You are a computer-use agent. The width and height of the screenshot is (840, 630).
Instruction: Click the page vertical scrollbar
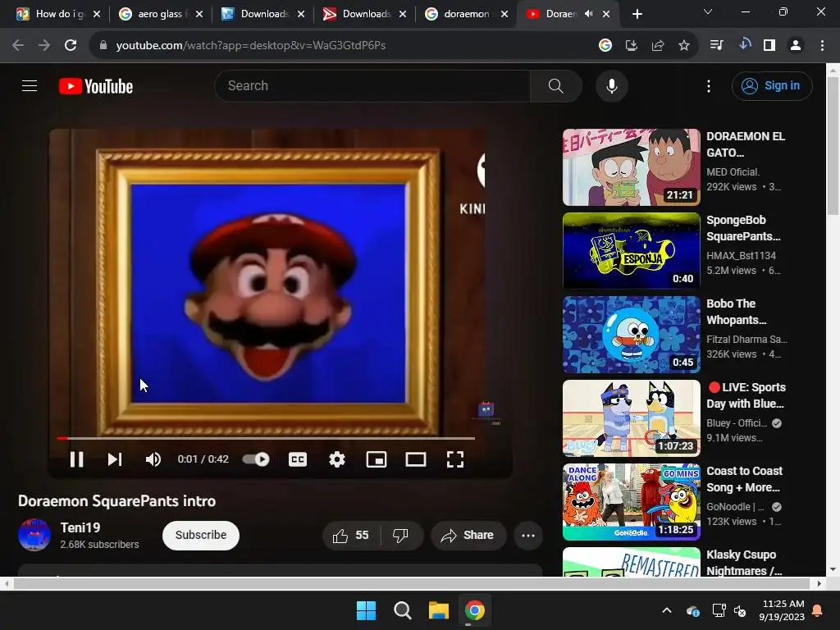(833, 146)
